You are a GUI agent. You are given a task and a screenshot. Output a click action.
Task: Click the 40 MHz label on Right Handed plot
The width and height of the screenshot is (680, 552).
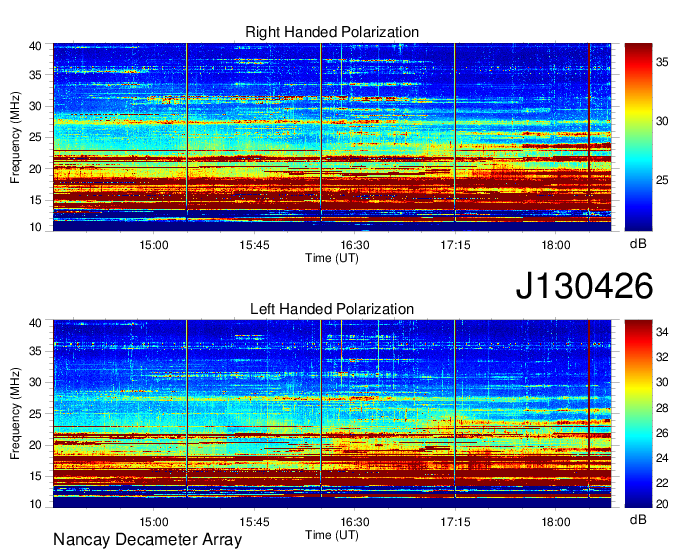[x=35, y=46]
